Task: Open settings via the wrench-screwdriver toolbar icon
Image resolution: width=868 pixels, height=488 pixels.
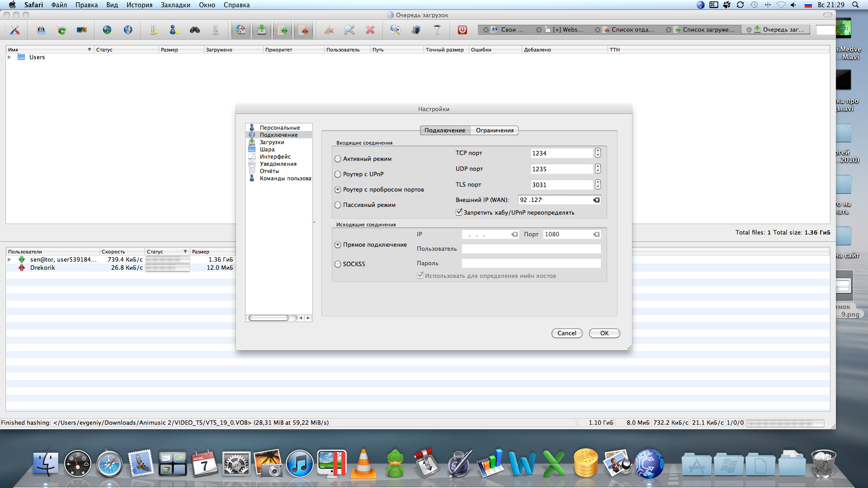Action: point(15,30)
